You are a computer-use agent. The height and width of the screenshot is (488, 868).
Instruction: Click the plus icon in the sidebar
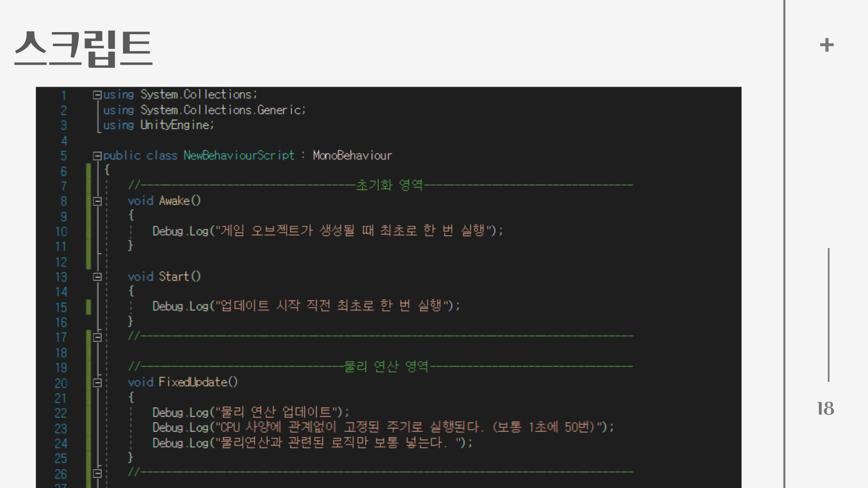coord(826,45)
